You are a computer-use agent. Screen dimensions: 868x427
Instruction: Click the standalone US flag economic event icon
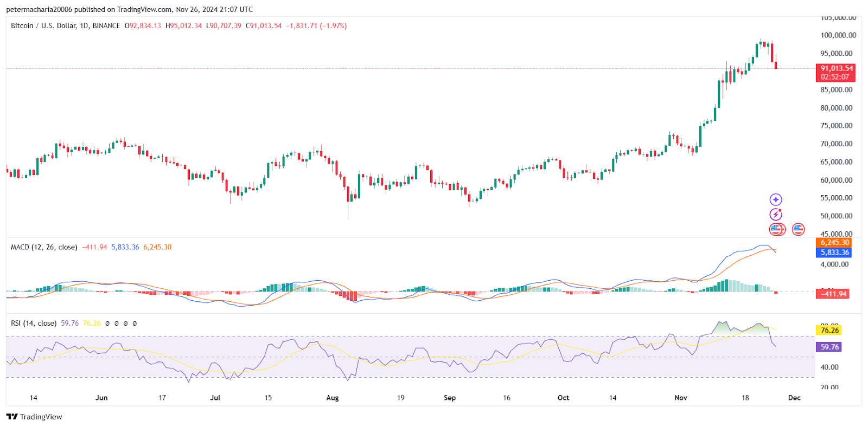798,229
